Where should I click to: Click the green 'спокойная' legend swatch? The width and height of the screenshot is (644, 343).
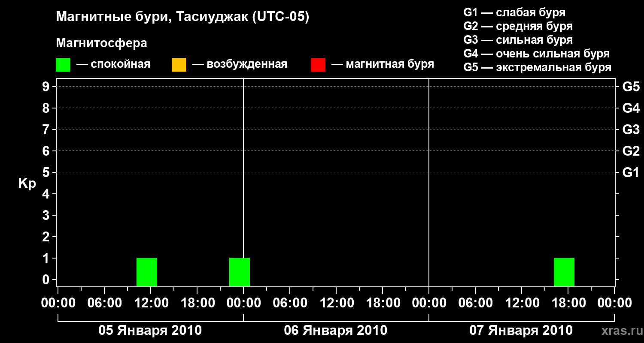[63, 65]
